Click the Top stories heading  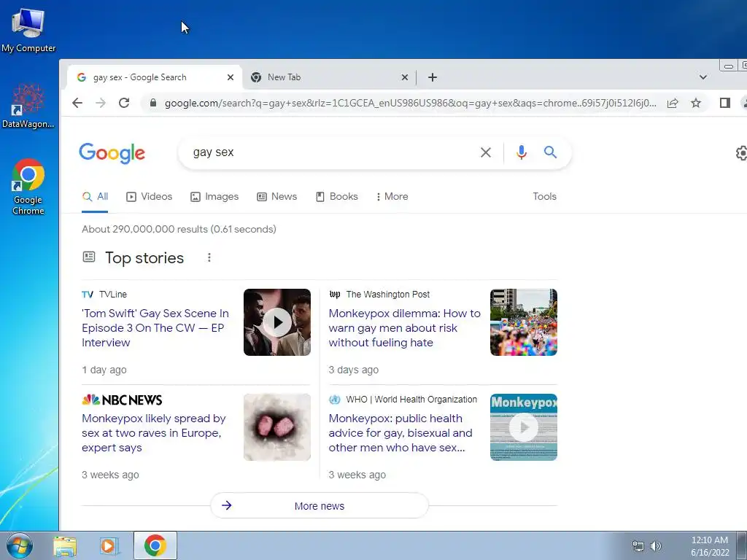tap(144, 257)
